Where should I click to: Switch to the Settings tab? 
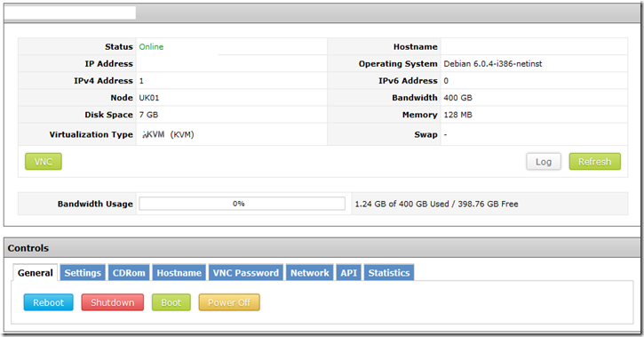83,273
